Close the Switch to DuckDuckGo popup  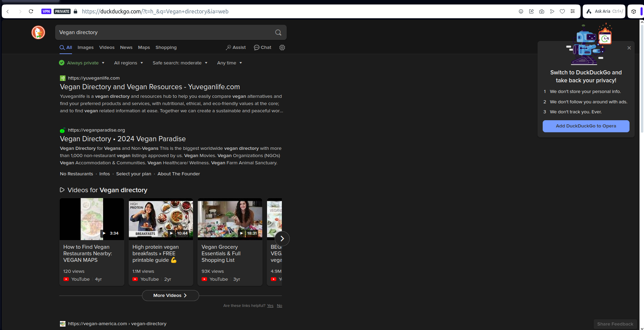tap(629, 48)
